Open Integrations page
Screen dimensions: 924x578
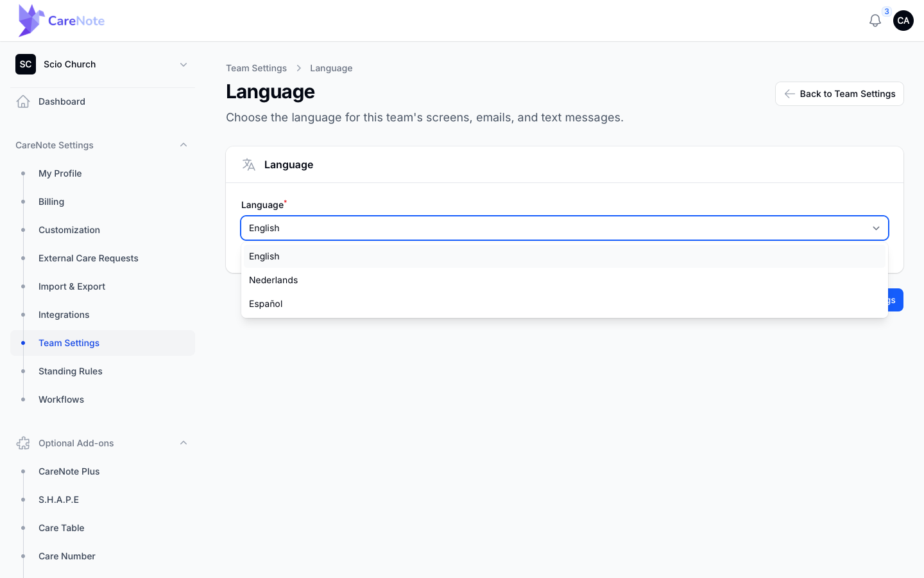103,315
